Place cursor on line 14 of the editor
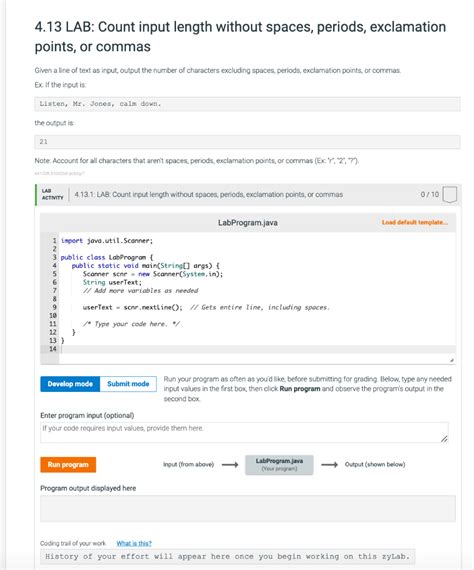This screenshot has height=570, width=474. click(x=257, y=349)
